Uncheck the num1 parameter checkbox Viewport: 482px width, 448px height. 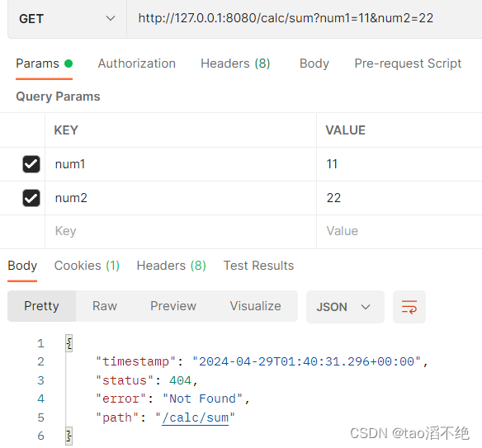(31, 164)
